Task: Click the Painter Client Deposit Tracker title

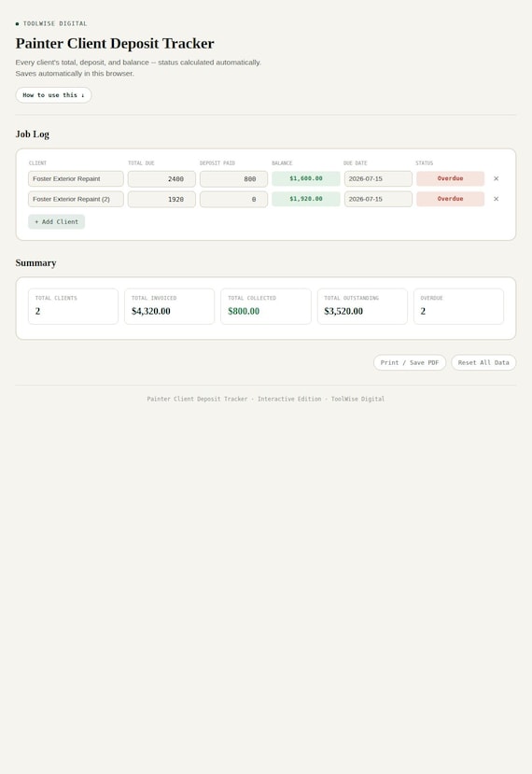Action: (x=115, y=44)
